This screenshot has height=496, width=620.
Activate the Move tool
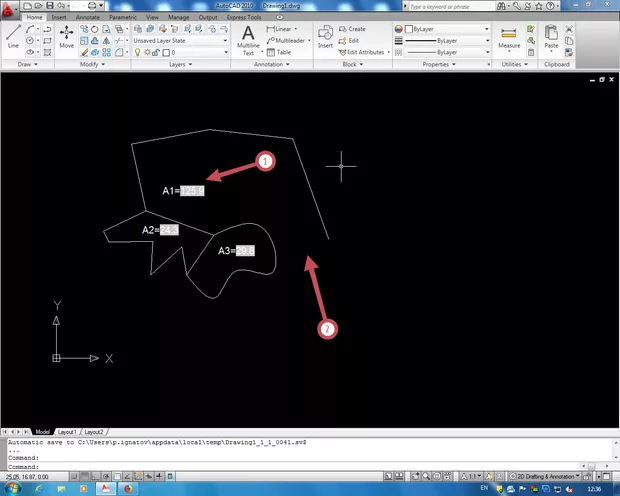[x=66, y=37]
